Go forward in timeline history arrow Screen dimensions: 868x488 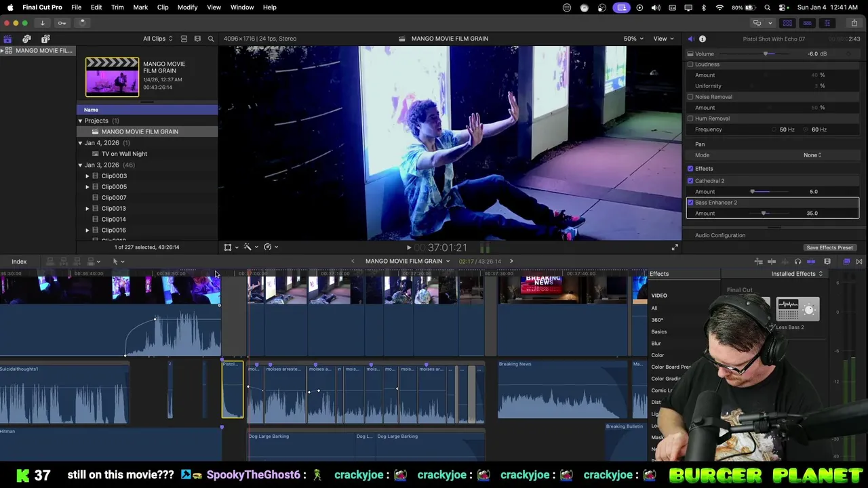[x=511, y=261]
